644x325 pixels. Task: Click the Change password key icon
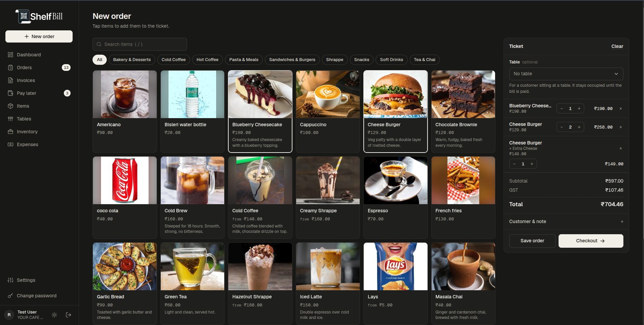pos(10,296)
